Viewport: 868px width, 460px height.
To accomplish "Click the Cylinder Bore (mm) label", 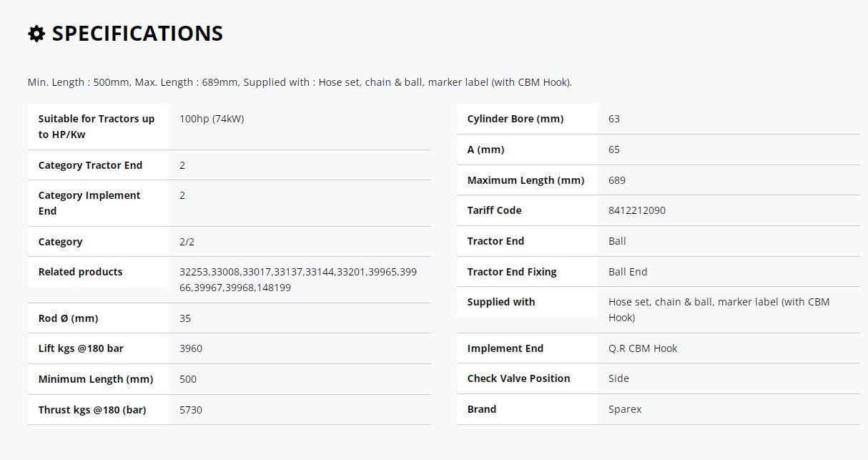I will (515, 119).
